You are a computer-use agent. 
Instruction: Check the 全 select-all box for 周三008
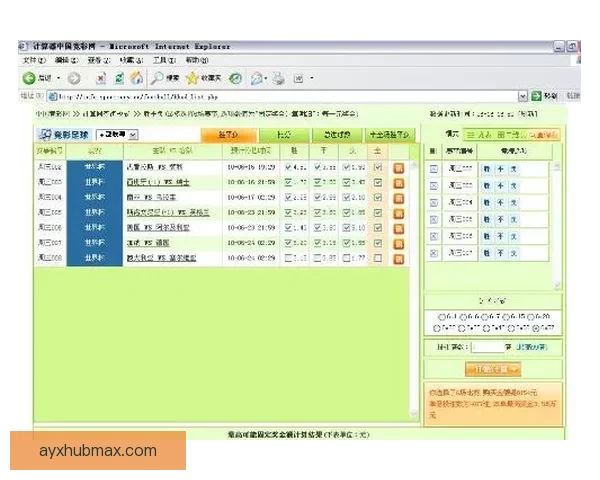pyautogui.click(x=378, y=258)
